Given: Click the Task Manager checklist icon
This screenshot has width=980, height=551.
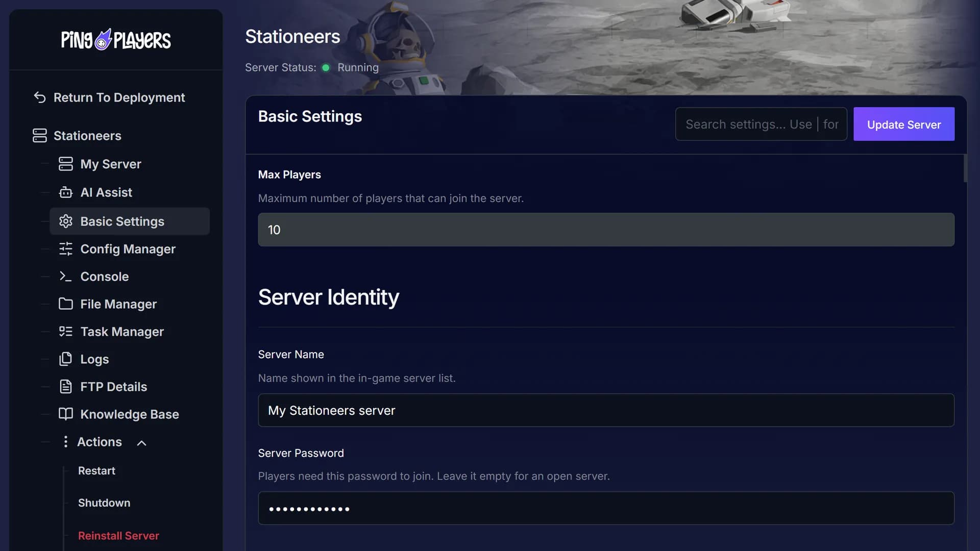Looking at the screenshot, I should (x=66, y=332).
